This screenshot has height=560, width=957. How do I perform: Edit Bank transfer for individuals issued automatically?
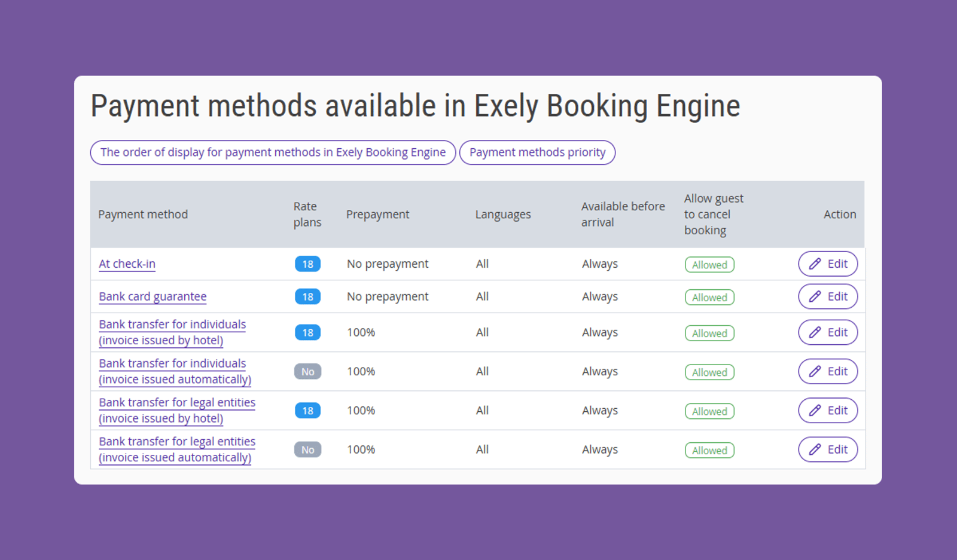(828, 371)
